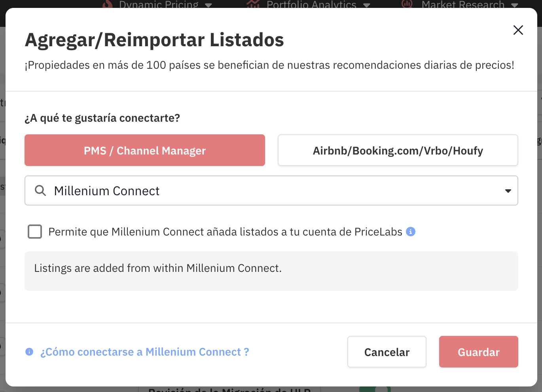Screen dimensions: 542x392
Task: Expand the Portfolio Analytics menu caret
Action: [x=367, y=5]
